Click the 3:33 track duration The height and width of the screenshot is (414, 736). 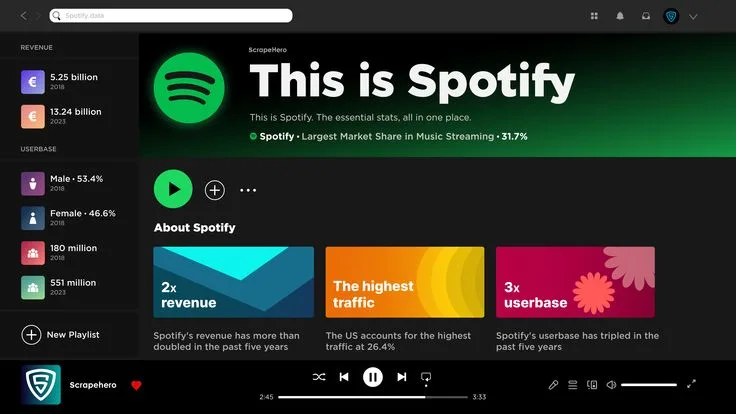pyautogui.click(x=479, y=397)
